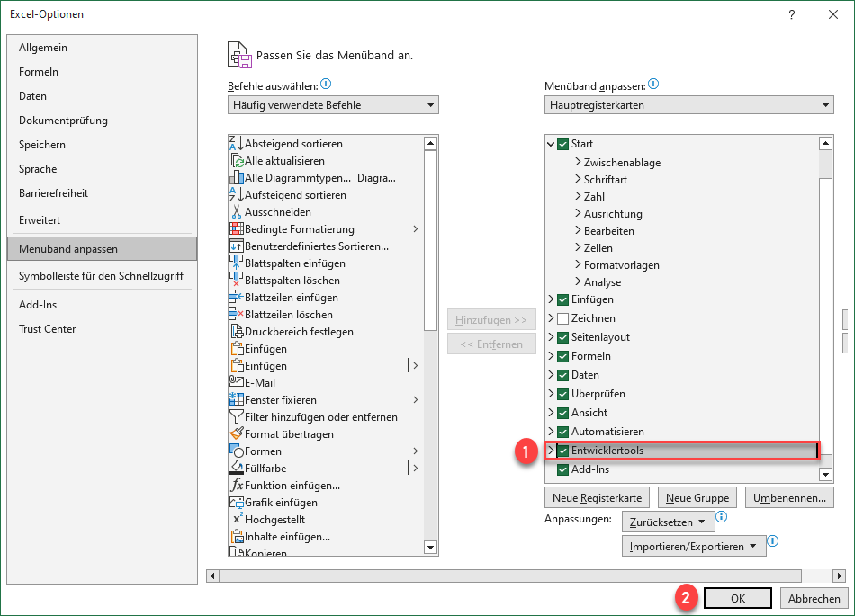Click the Formen shapes icon
This screenshot has width=855, height=616.
(x=236, y=451)
